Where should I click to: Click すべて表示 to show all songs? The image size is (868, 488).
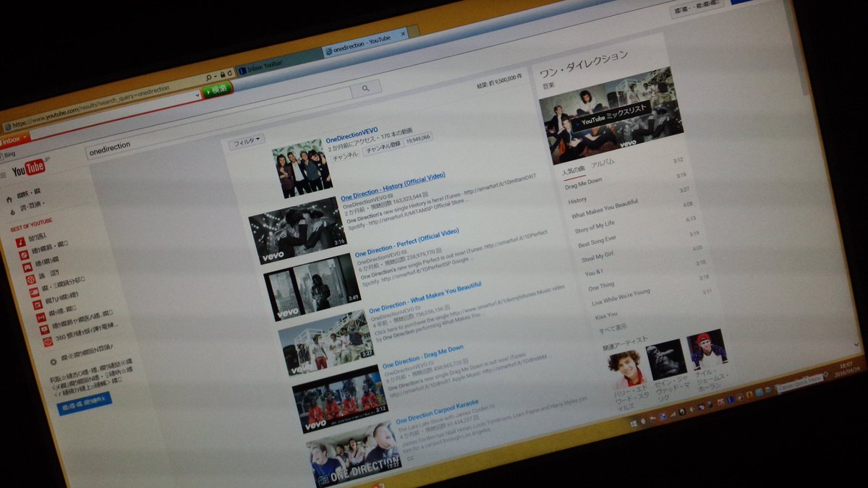coord(613,329)
